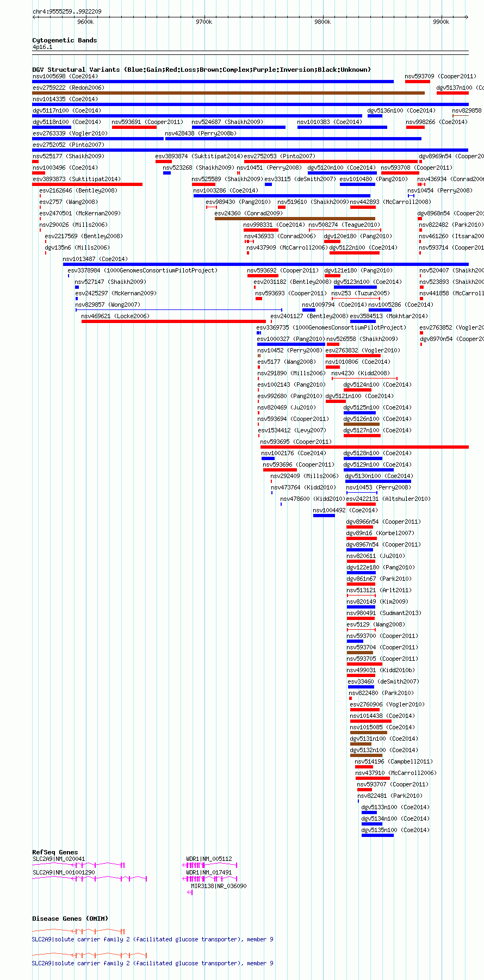Open the RefSeq Genes track title
Screen dimensions: 484x980
55,852
